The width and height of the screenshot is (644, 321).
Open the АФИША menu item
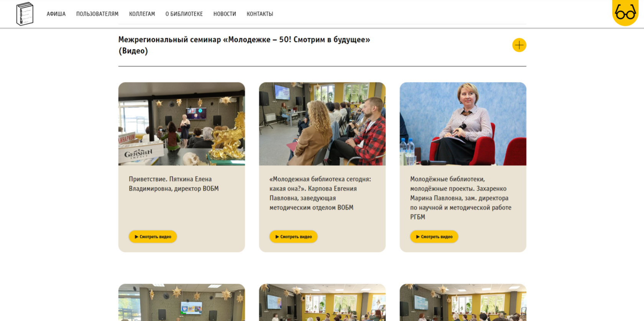point(56,14)
